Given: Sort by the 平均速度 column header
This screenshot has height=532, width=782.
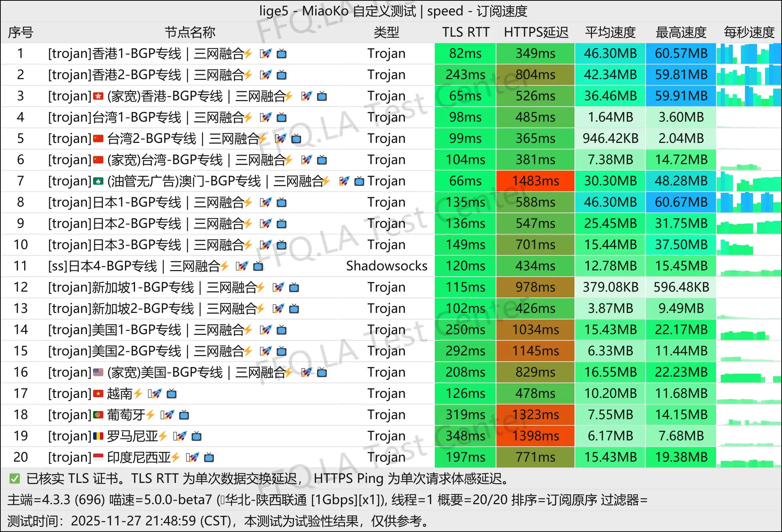Looking at the screenshot, I should 610,32.
